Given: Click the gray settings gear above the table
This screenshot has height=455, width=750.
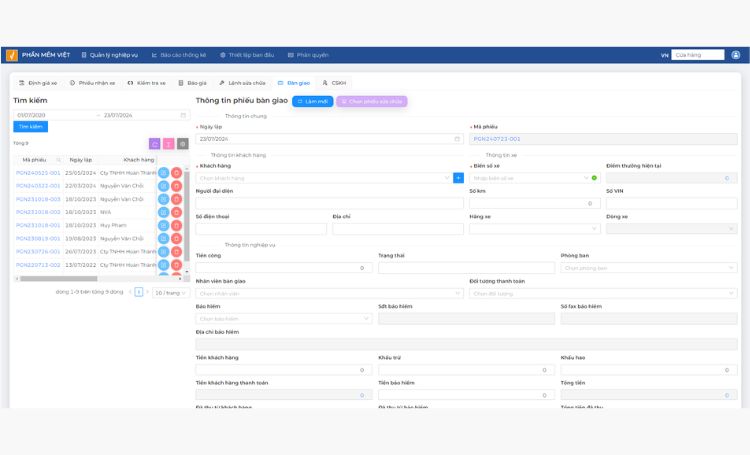Looking at the screenshot, I should [182, 144].
